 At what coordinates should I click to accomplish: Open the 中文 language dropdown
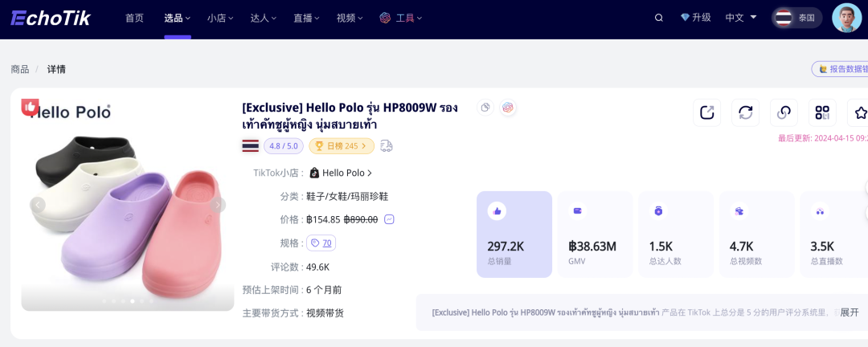pos(741,18)
